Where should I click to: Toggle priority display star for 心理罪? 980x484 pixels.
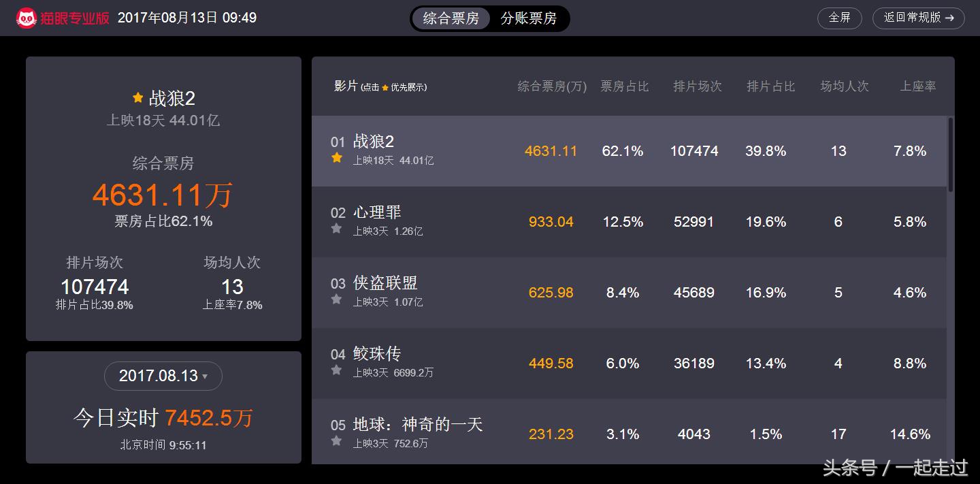tap(336, 229)
